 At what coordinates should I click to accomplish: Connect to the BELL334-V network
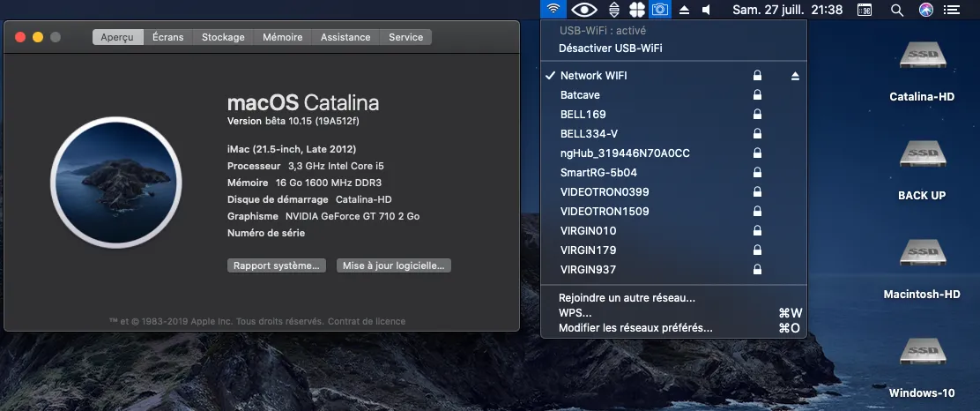pyautogui.click(x=673, y=134)
